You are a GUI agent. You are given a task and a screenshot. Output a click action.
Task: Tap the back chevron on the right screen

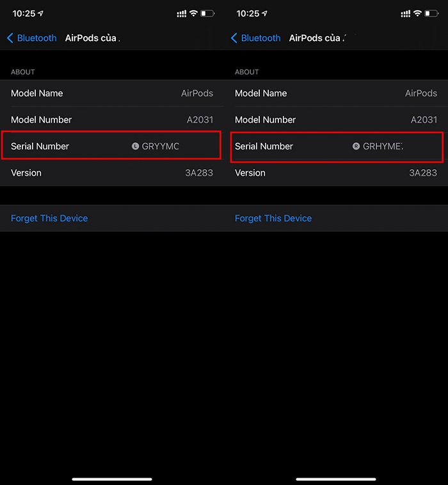coord(234,38)
